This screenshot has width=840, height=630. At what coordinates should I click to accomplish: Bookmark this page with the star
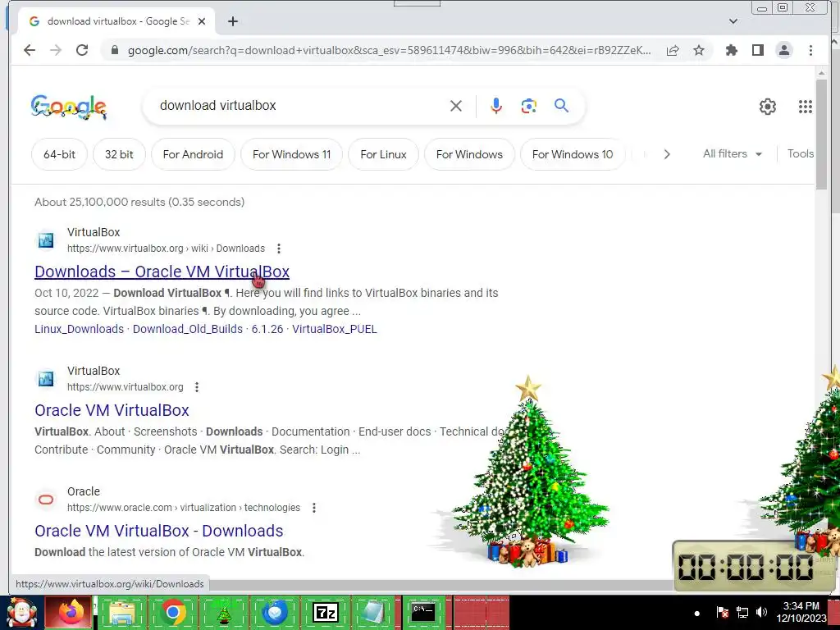pos(699,50)
